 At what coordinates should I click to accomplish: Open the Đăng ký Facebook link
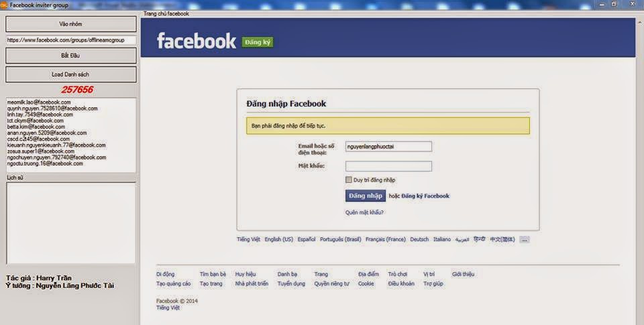pos(425,196)
